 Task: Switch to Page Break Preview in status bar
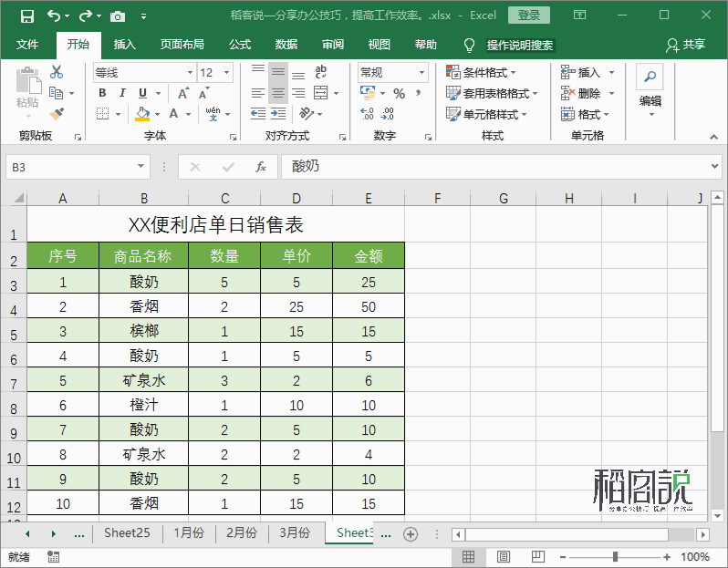click(538, 557)
